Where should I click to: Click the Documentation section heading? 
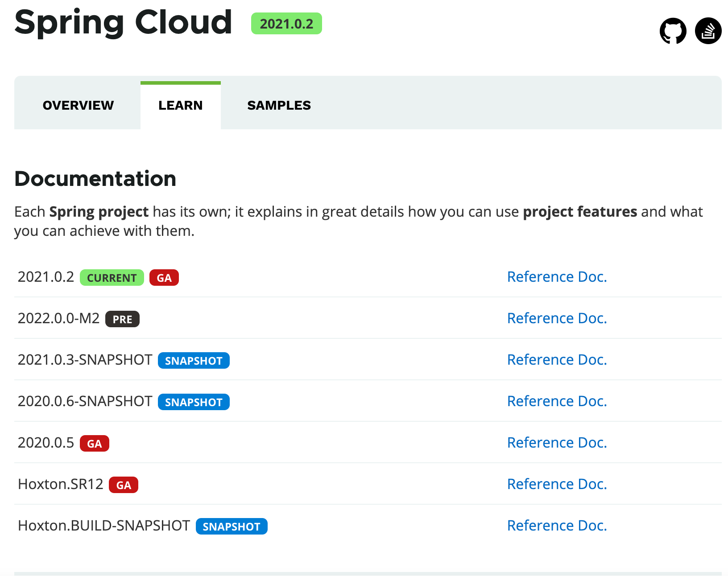[95, 179]
